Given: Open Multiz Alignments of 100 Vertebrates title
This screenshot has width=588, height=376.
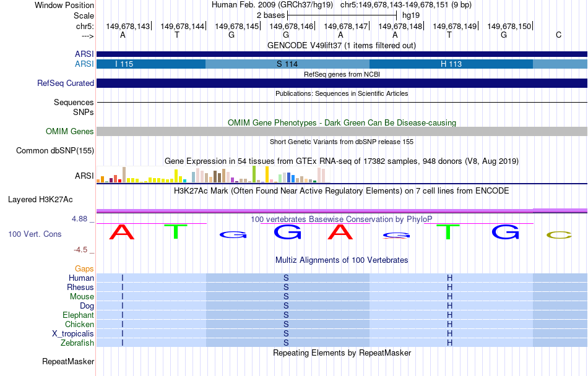Looking at the screenshot, I should (342, 260).
